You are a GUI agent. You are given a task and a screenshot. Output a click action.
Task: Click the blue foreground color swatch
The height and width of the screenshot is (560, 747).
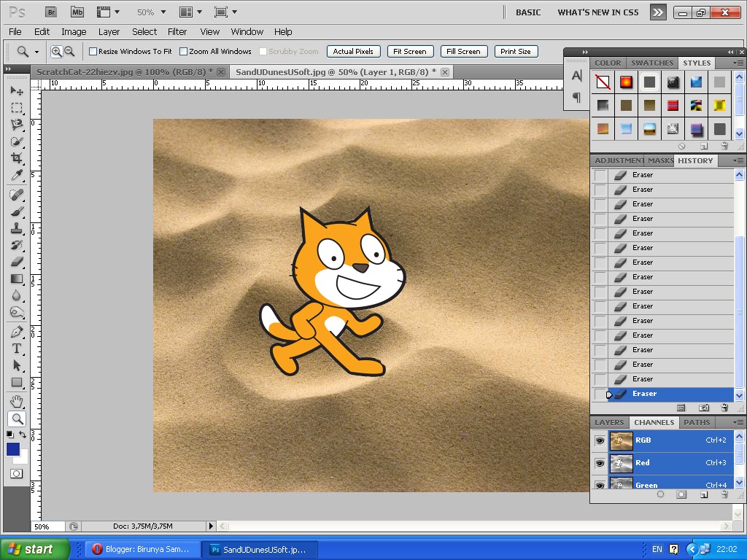tap(13, 449)
